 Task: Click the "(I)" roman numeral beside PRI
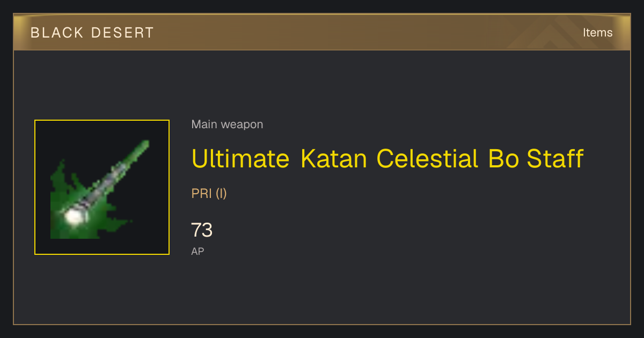(x=221, y=194)
